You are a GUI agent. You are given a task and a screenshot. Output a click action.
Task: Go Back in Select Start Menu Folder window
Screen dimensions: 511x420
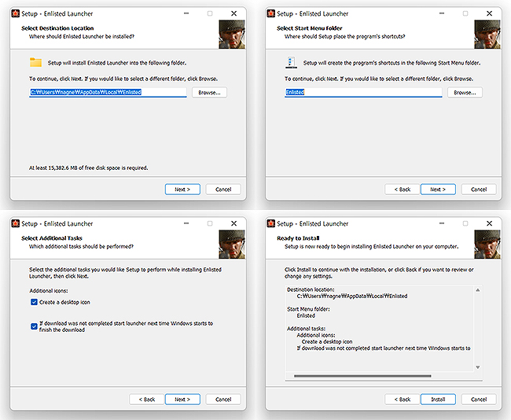[403, 189]
